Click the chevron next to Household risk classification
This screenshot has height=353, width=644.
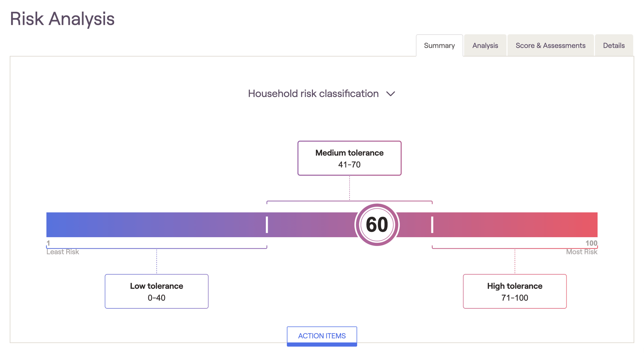[390, 94]
